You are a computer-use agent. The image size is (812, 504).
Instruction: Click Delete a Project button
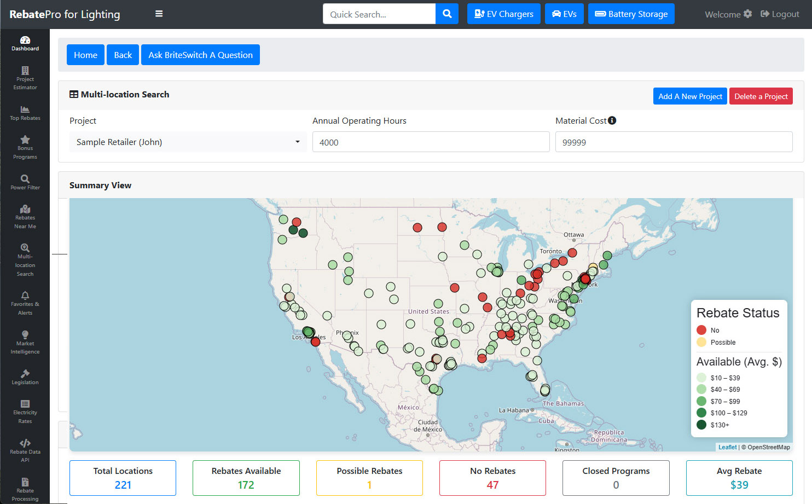click(x=761, y=96)
